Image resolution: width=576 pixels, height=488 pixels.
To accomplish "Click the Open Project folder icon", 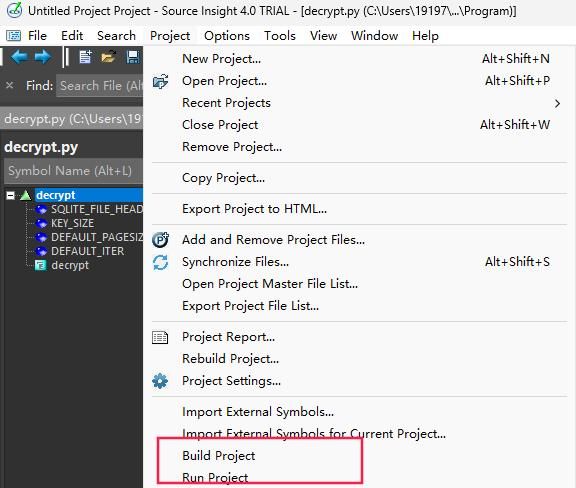I will (161, 81).
